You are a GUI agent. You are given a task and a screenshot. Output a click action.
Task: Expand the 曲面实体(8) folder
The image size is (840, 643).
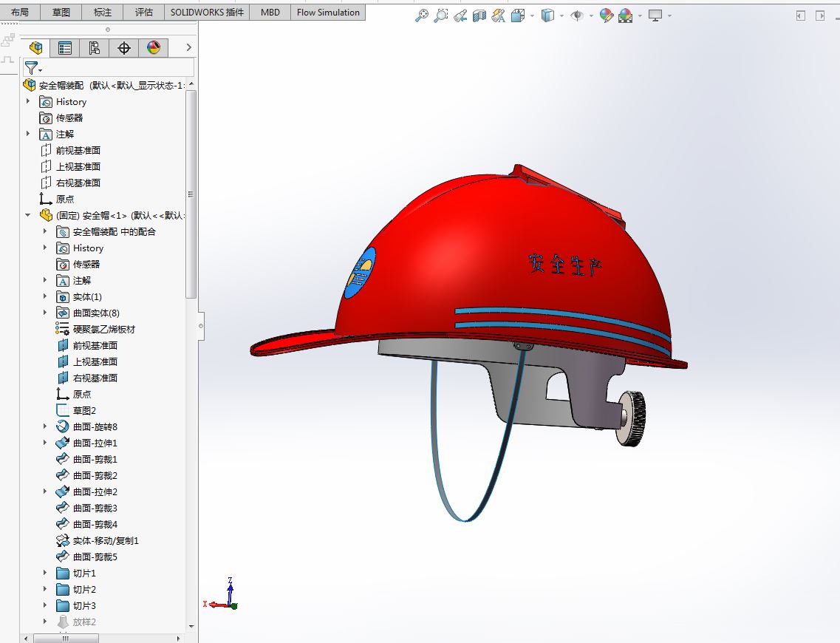pos(45,313)
